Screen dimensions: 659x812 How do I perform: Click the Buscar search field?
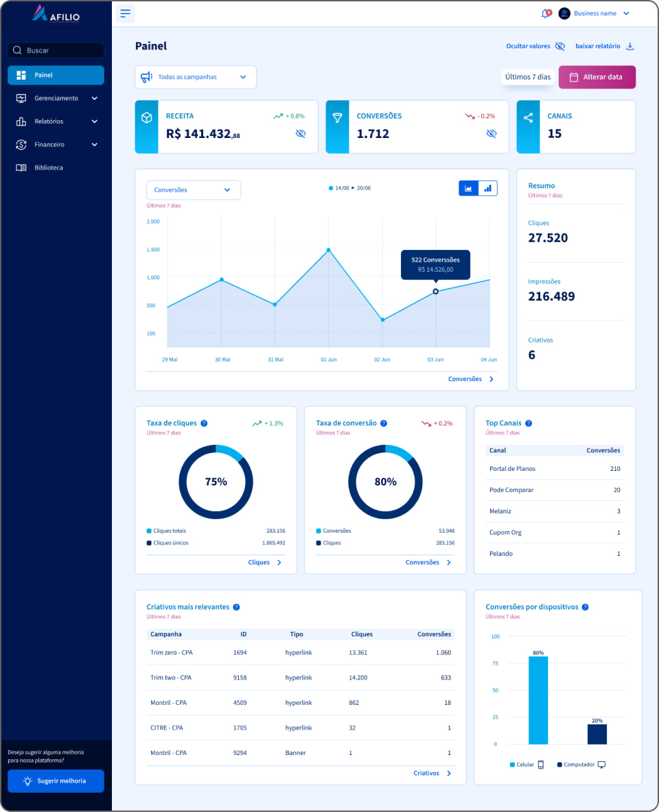56,51
